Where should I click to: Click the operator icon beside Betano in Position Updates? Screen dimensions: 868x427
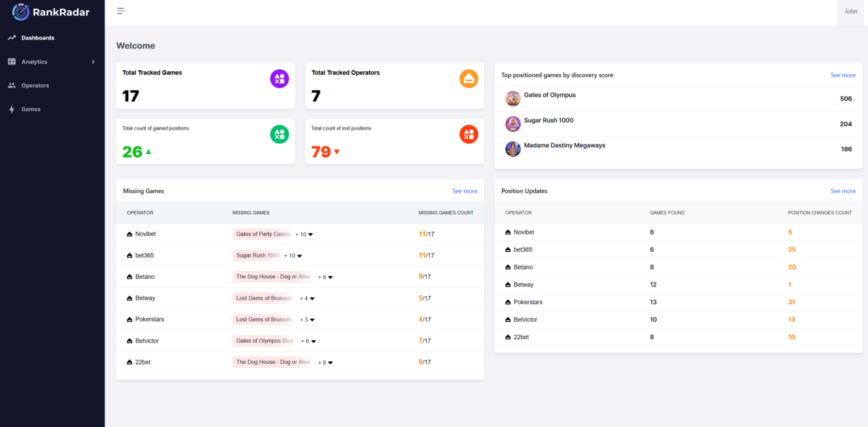point(508,267)
